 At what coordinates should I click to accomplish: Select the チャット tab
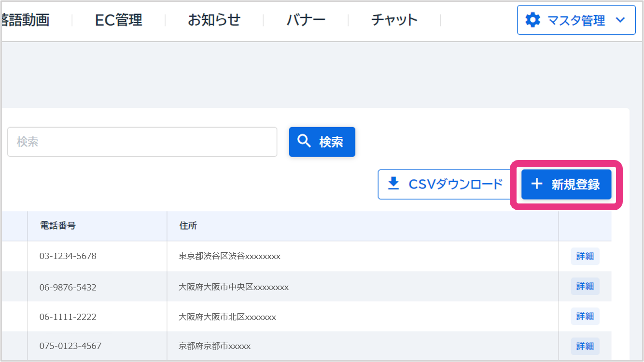pos(394,20)
